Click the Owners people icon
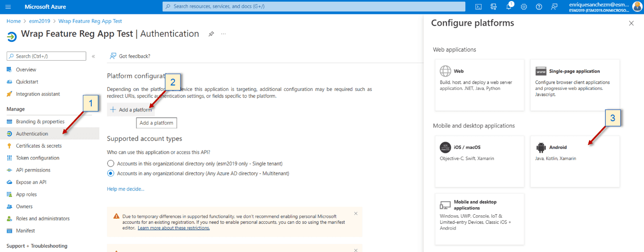Viewport: 644px width, 252px height. pos(9,206)
